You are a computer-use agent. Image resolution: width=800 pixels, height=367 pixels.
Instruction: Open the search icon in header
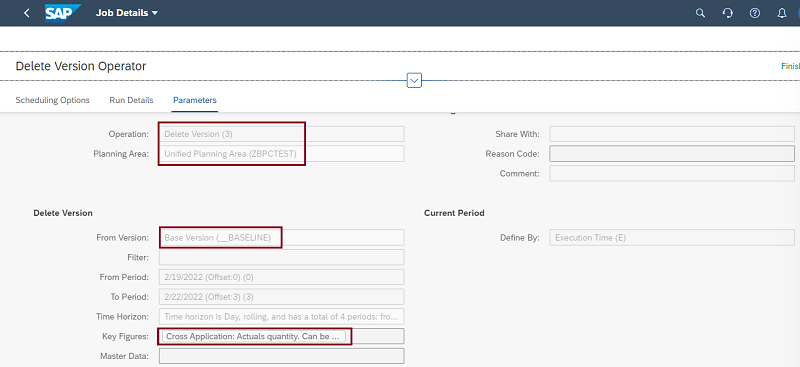pyautogui.click(x=701, y=13)
